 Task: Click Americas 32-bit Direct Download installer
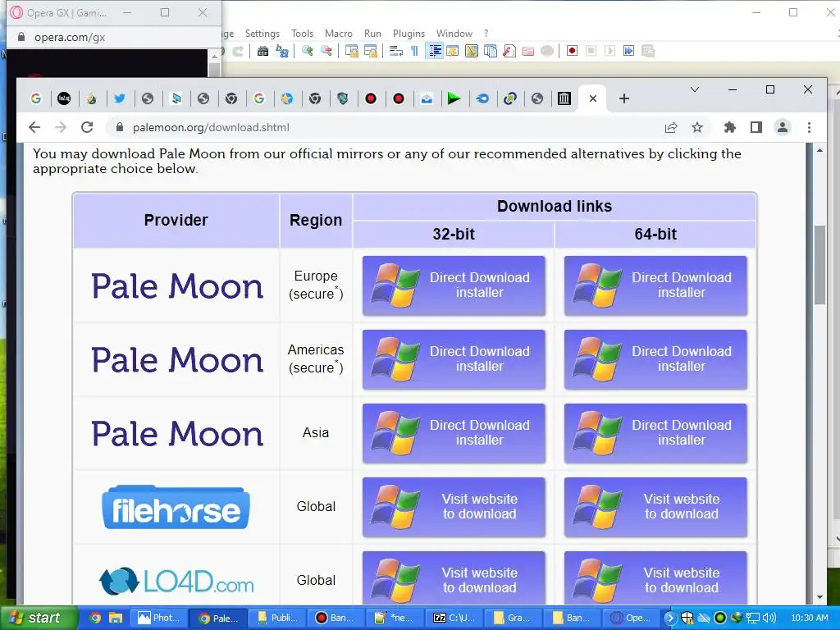click(454, 359)
